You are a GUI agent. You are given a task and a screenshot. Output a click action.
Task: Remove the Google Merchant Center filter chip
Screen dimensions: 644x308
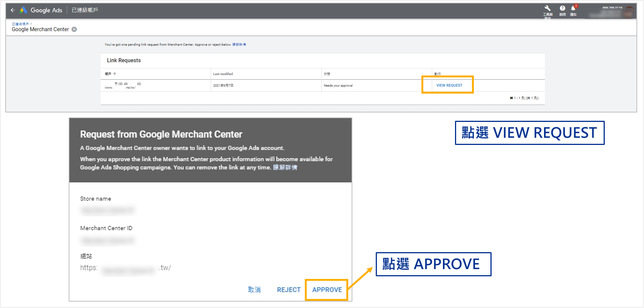tap(74, 29)
